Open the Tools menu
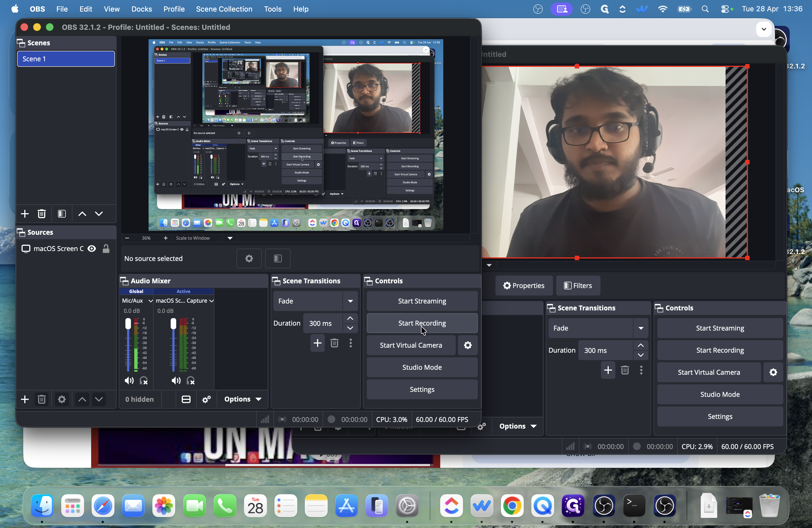 tap(273, 9)
